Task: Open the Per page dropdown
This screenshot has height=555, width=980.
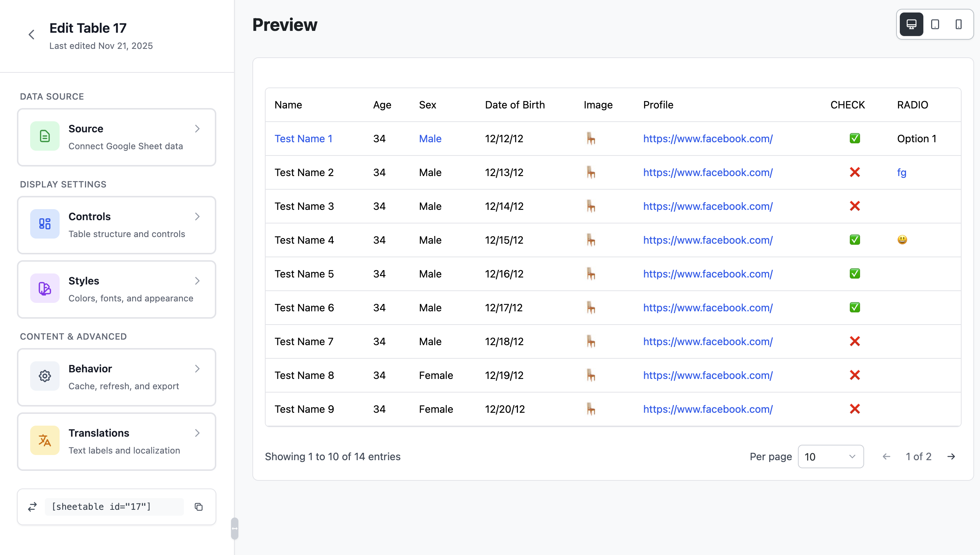Action: click(x=831, y=456)
